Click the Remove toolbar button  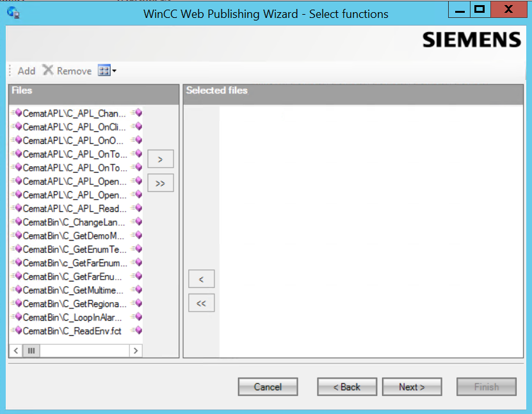point(67,70)
